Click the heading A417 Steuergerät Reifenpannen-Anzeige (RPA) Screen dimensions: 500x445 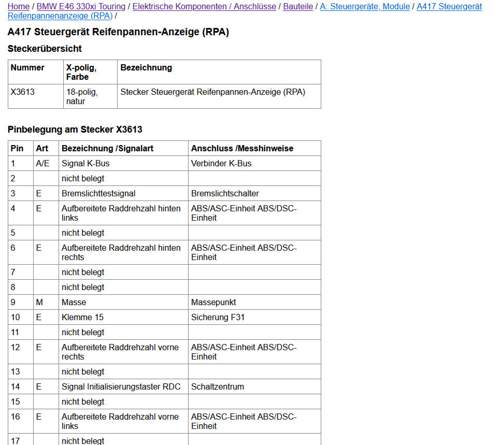pos(118,32)
